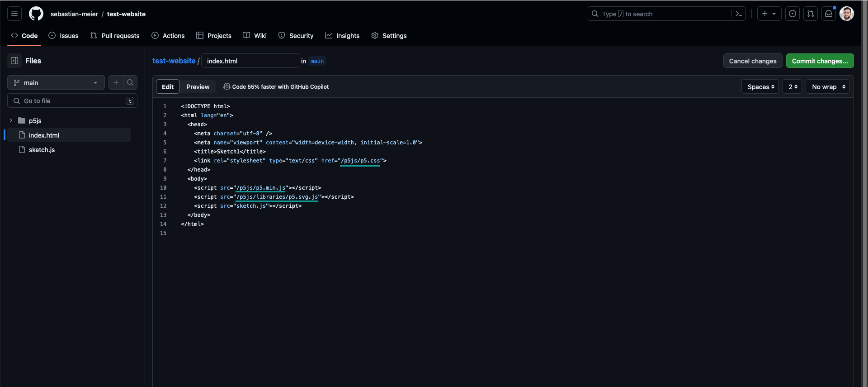Click the p5.svg.js library path in code
Screen dimensions: 868x387
pos(277,197)
